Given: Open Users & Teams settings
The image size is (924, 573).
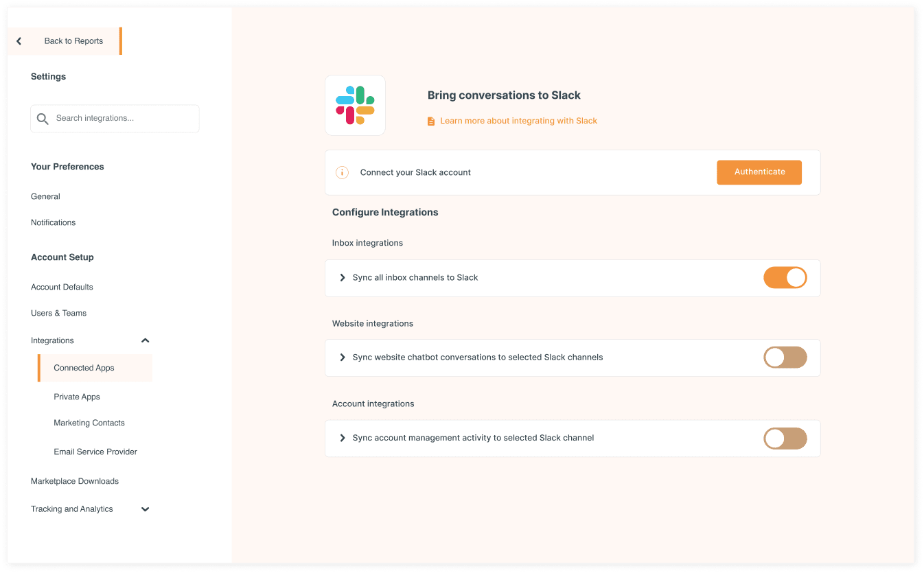Looking at the screenshot, I should (58, 313).
